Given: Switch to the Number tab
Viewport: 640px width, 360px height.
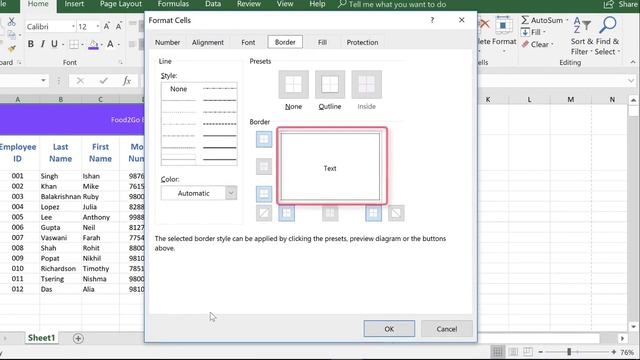Looking at the screenshot, I should pos(167,42).
